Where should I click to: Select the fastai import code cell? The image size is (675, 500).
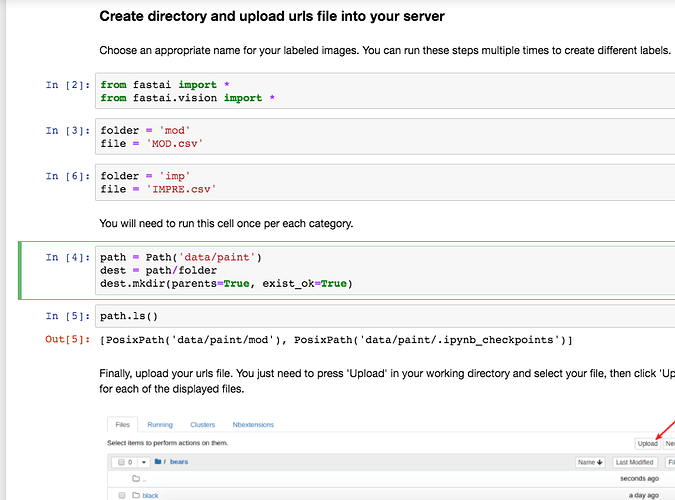385,91
